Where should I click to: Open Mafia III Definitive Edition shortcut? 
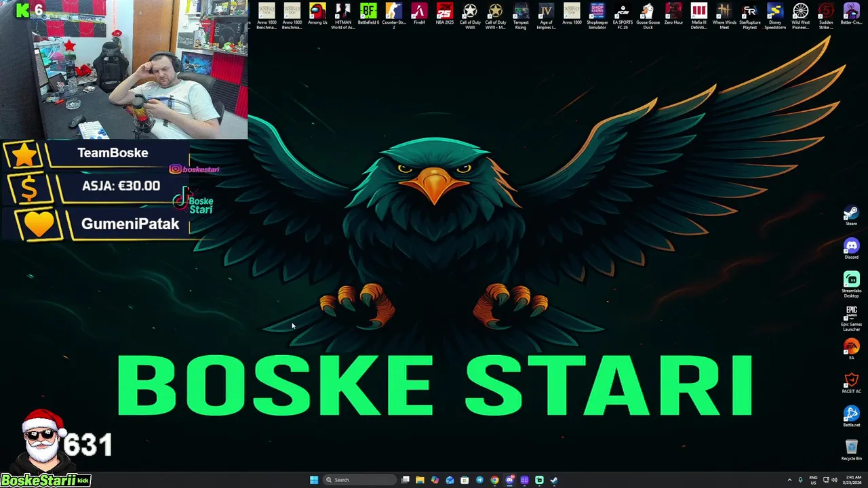tap(698, 16)
